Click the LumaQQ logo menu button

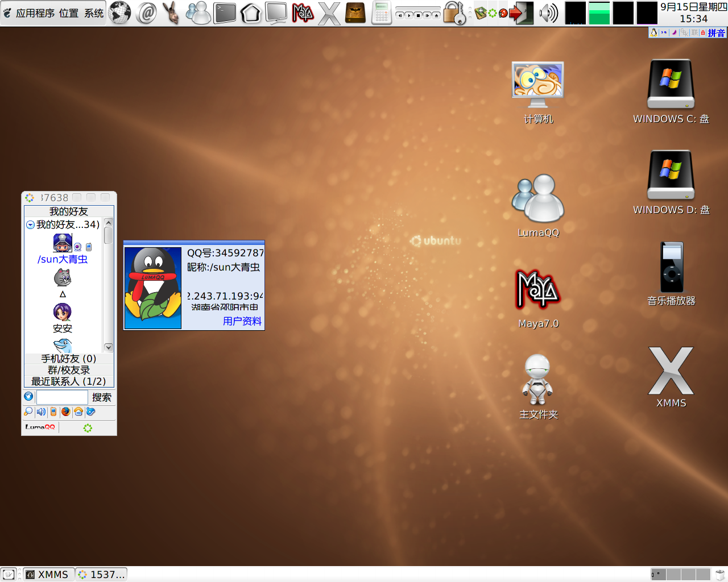(40, 427)
